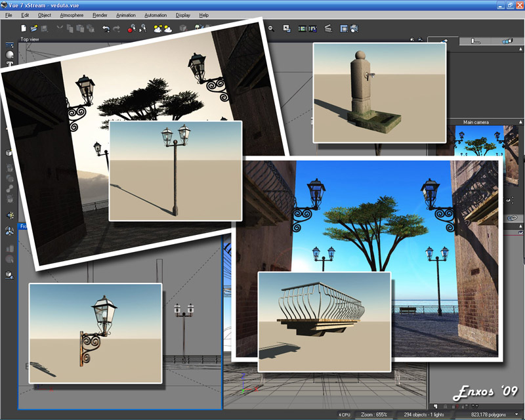
Task: Click the Load atmosphere sun-cloud icon
Action: tap(157, 29)
